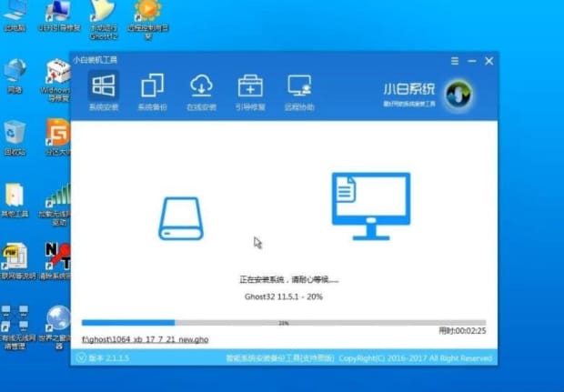Open 在线安装 cloud download option
This screenshot has height=392, width=564.
(x=201, y=93)
